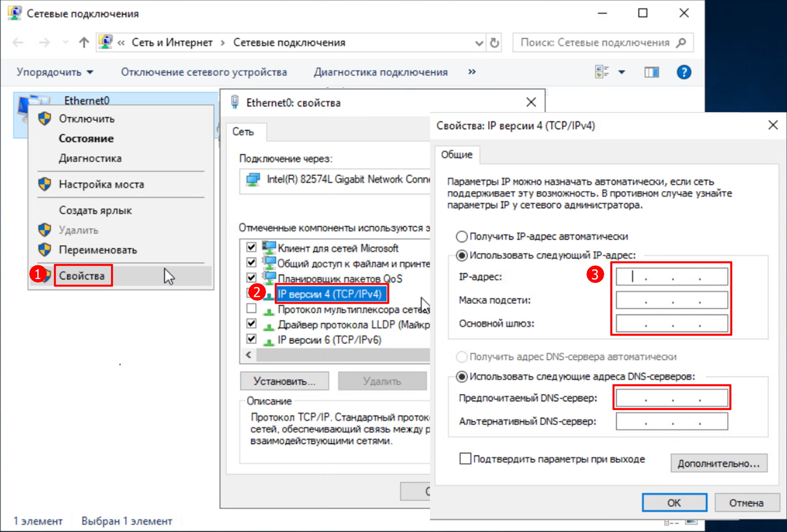
Task: Click the shield icon beside Переименовать
Action: pos(45,249)
